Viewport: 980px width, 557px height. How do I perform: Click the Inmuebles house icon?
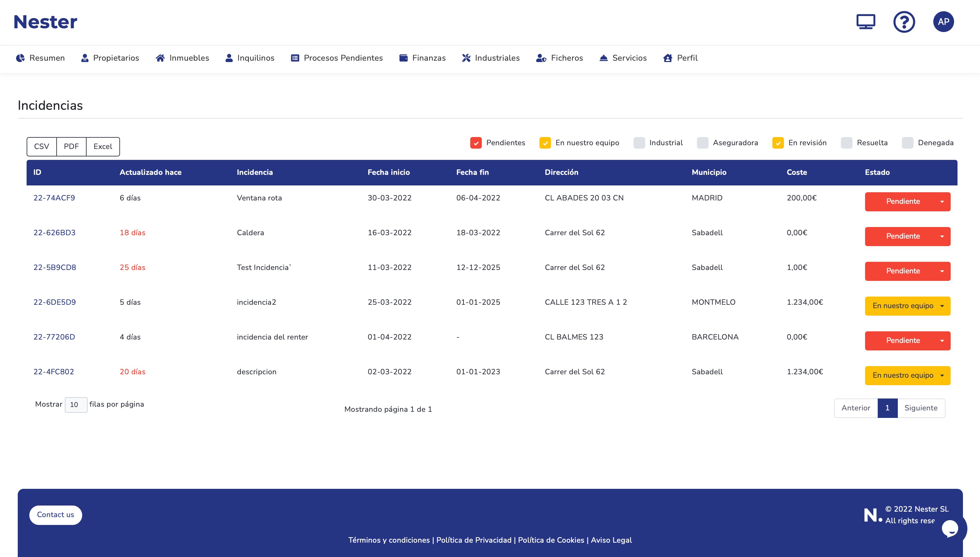pos(160,58)
